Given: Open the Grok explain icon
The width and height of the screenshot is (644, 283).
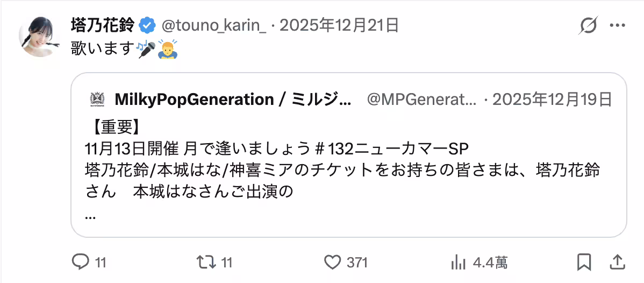Looking at the screenshot, I should coord(589,25).
